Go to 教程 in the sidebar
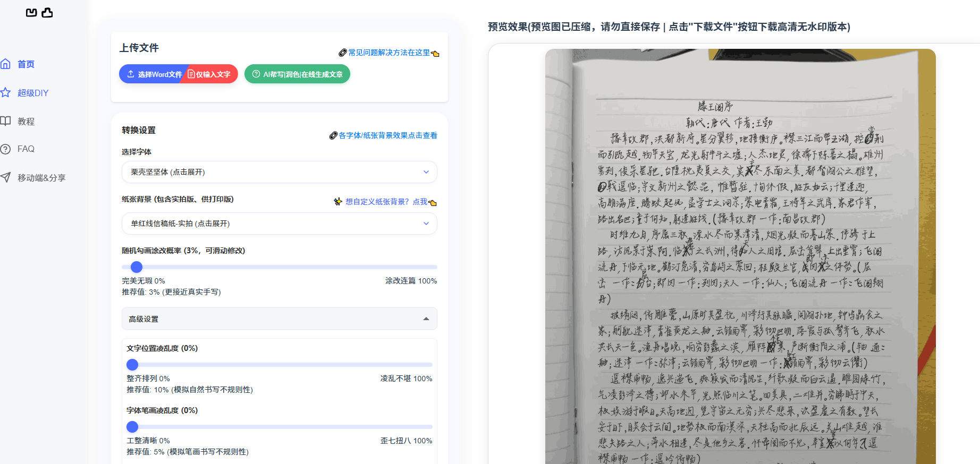Image resolution: width=980 pixels, height=464 pixels. pos(26,122)
